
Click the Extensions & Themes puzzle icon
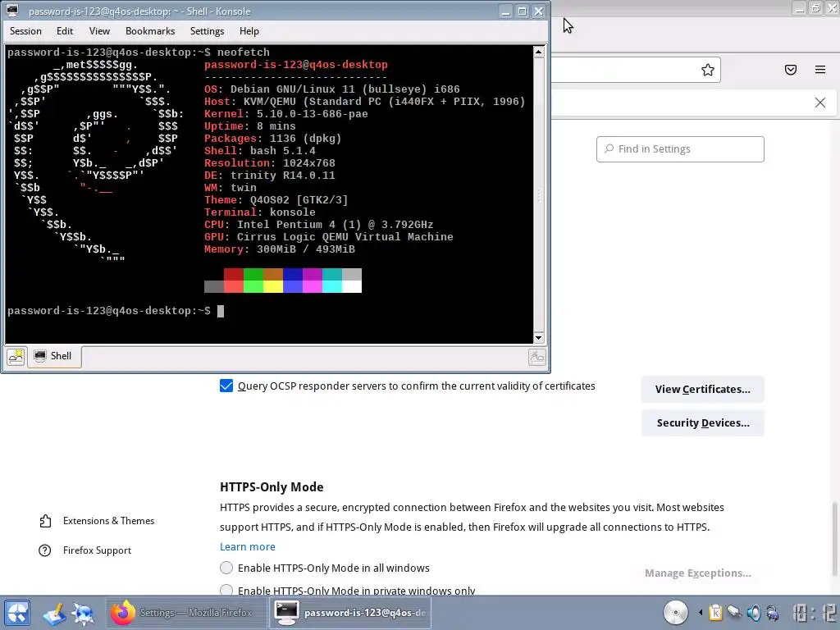pyautogui.click(x=45, y=521)
